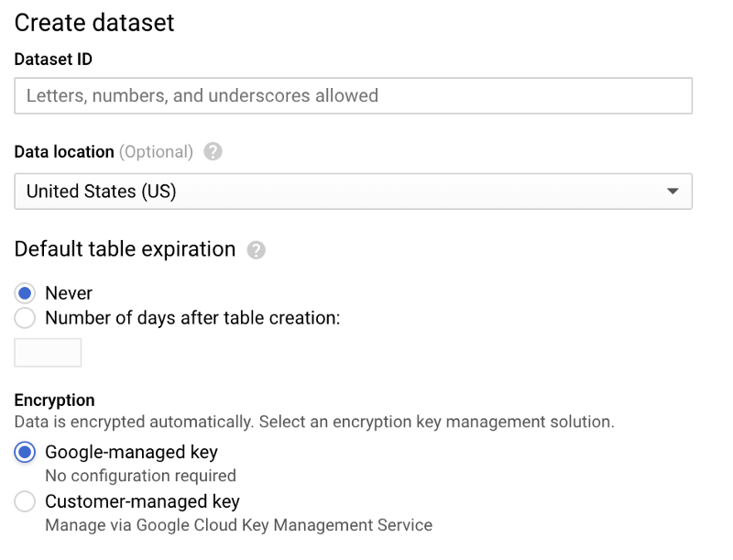733x560 pixels.
Task: Open the Data location help icon
Action: coord(213,152)
